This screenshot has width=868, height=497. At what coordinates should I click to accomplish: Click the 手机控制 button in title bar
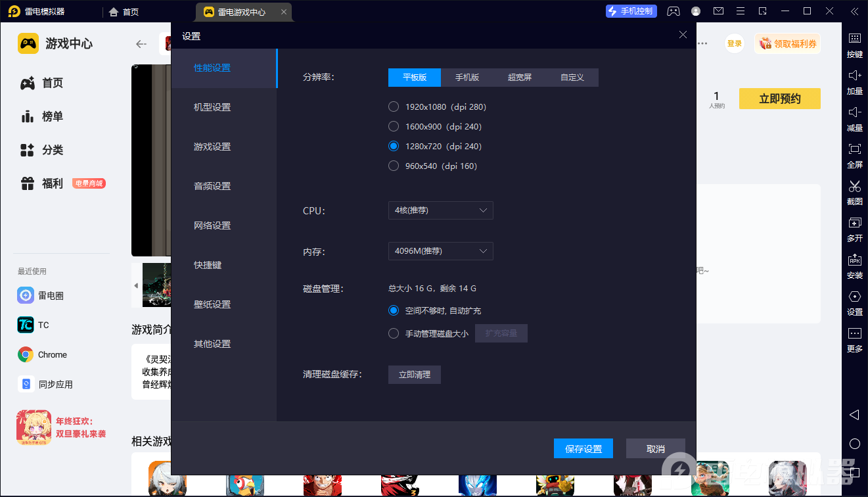[x=631, y=11]
